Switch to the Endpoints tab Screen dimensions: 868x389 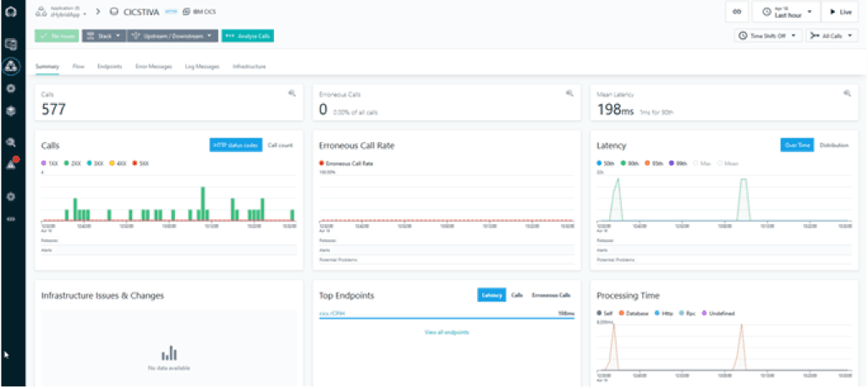pyautogui.click(x=108, y=66)
